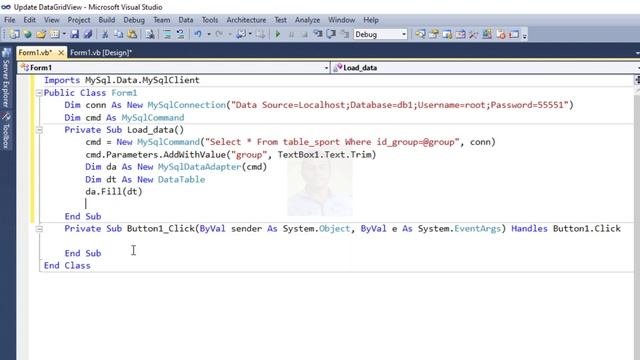Collapse the Button1_Click sub outline

[39, 229]
